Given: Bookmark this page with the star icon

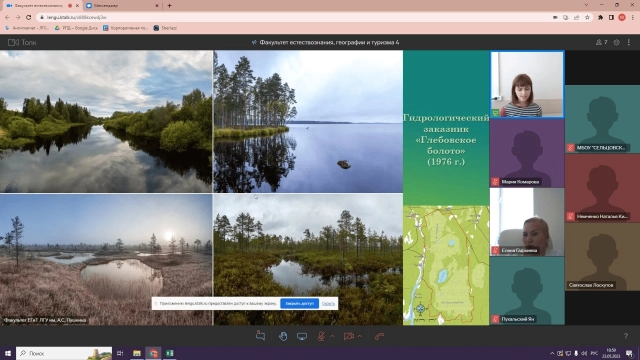Looking at the screenshot, I should 587,17.
